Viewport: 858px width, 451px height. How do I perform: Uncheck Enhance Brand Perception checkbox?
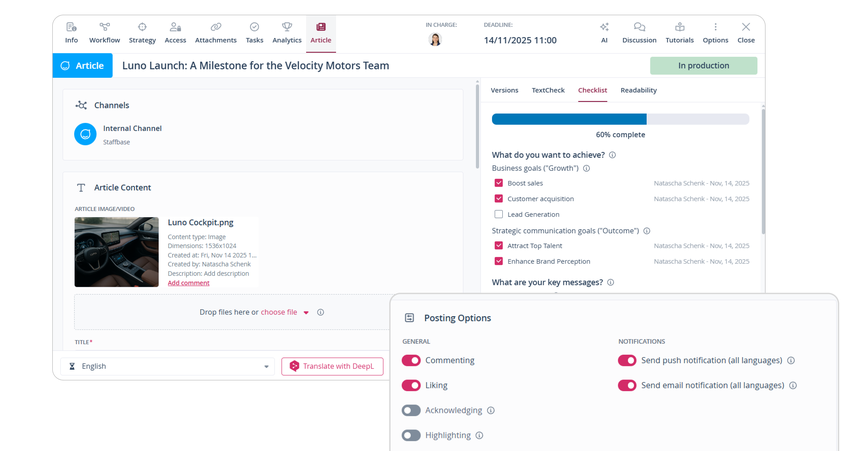tap(498, 262)
